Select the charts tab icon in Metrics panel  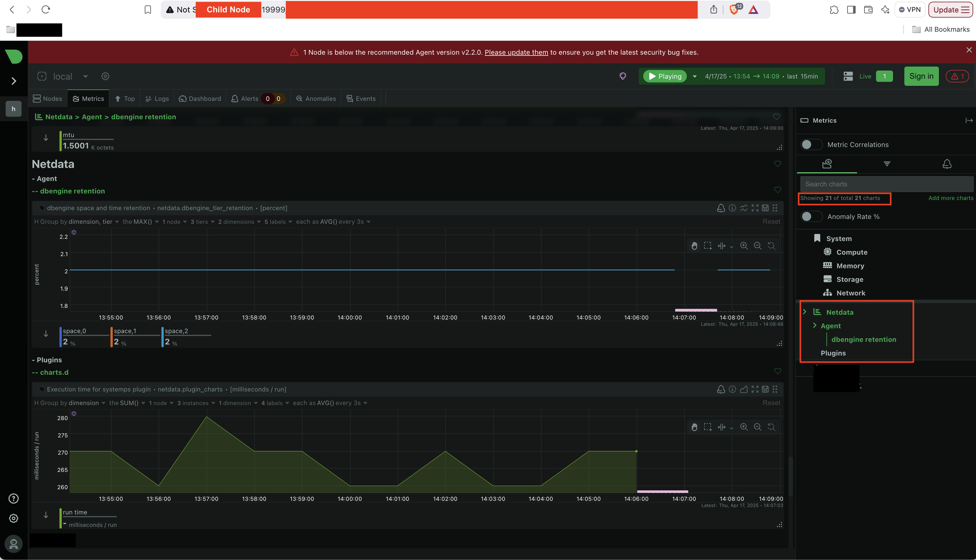pyautogui.click(x=827, y=164)
